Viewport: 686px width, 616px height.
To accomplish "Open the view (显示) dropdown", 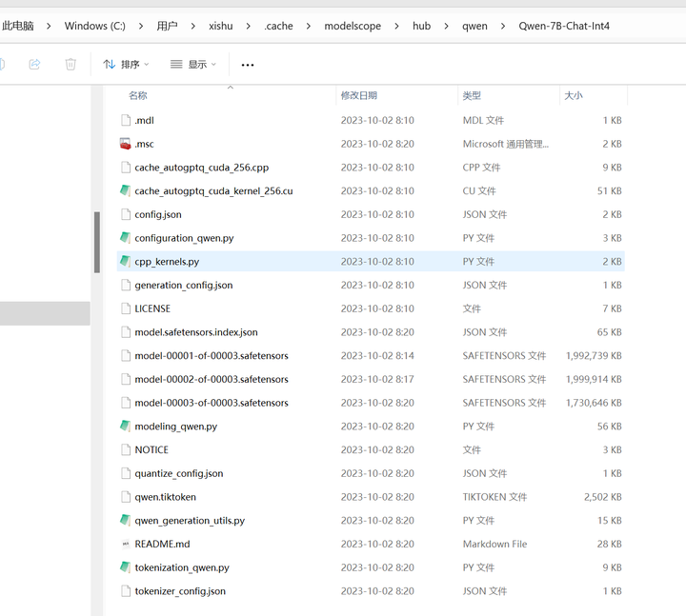I will point(192,65).
